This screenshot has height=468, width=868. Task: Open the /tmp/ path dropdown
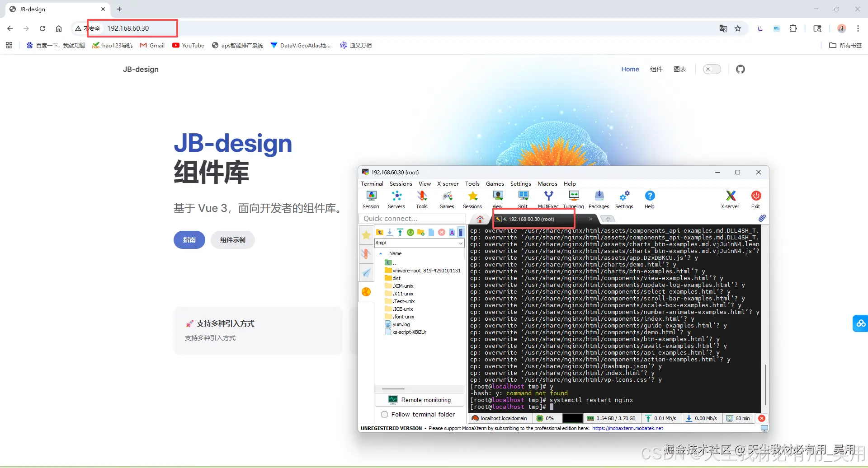click(x=460, y=243)
